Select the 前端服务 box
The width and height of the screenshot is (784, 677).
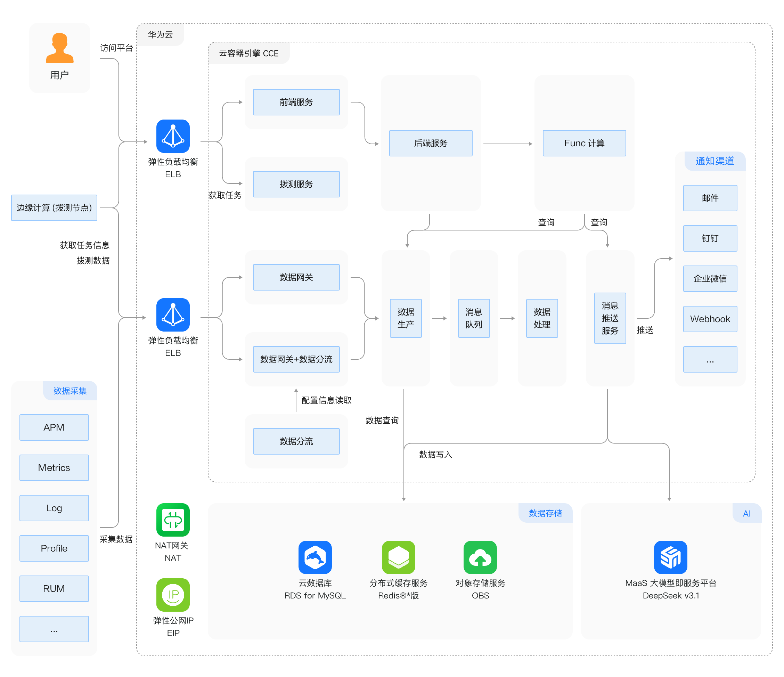[x=296, y=102]
